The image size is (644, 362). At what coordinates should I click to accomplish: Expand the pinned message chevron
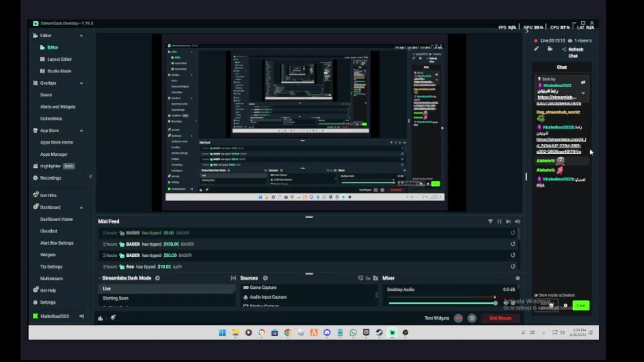(583, 93)
